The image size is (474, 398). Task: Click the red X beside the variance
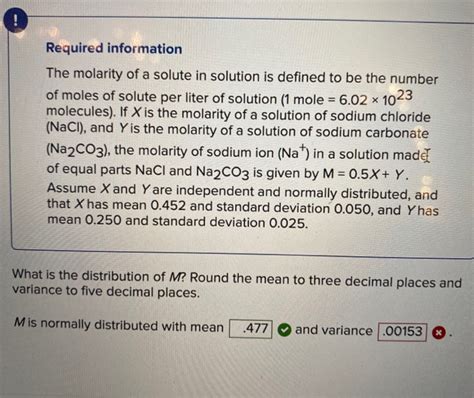439,333
